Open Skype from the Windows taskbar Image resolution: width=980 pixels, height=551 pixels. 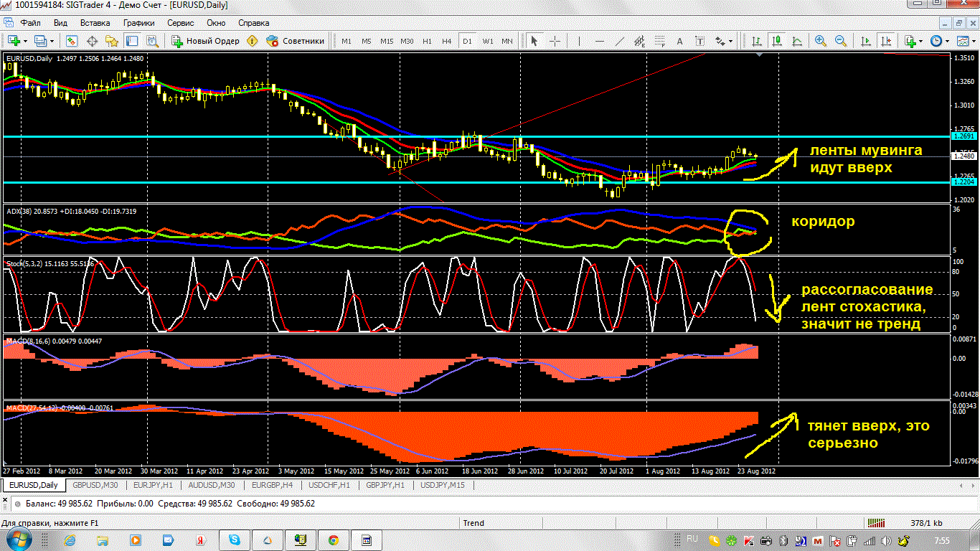tap(234, 540)
